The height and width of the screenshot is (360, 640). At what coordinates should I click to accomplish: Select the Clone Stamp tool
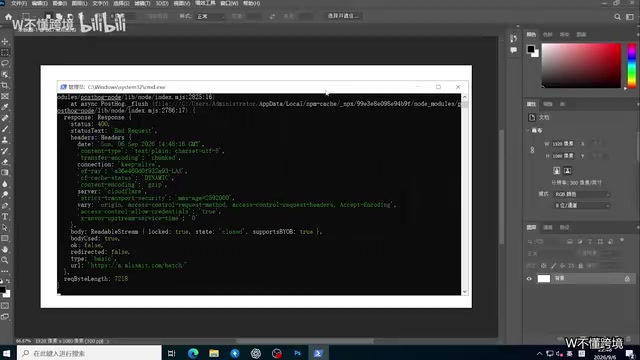5,140
